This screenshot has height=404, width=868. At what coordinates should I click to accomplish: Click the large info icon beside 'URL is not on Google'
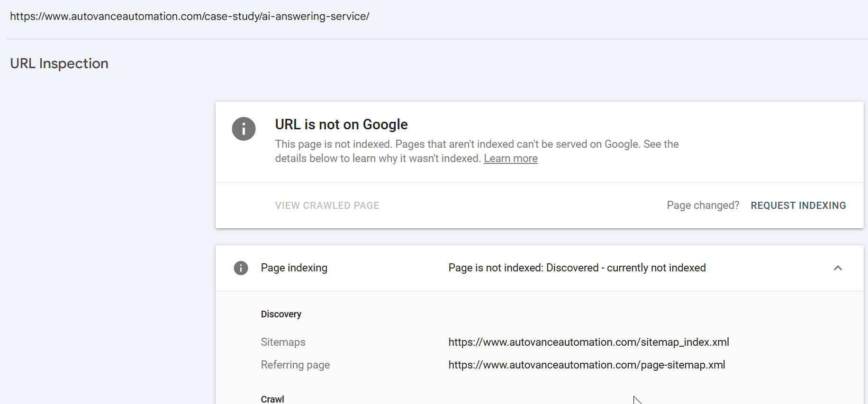click(244, 129)
